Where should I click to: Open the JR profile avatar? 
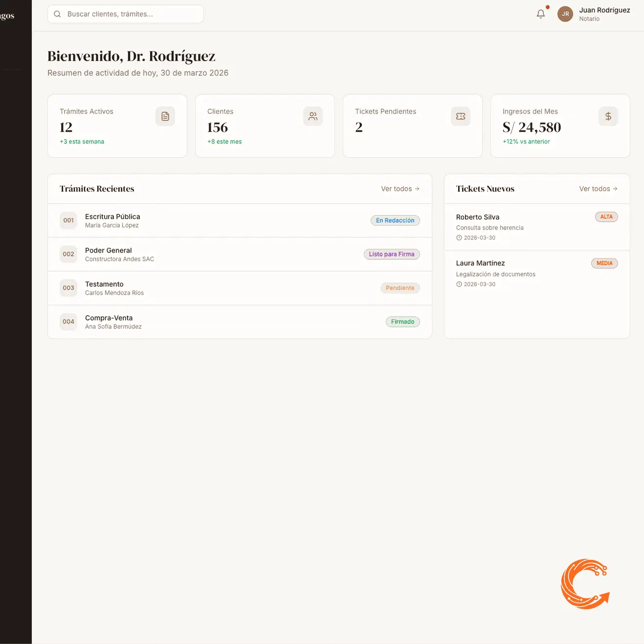coord(565,14)
